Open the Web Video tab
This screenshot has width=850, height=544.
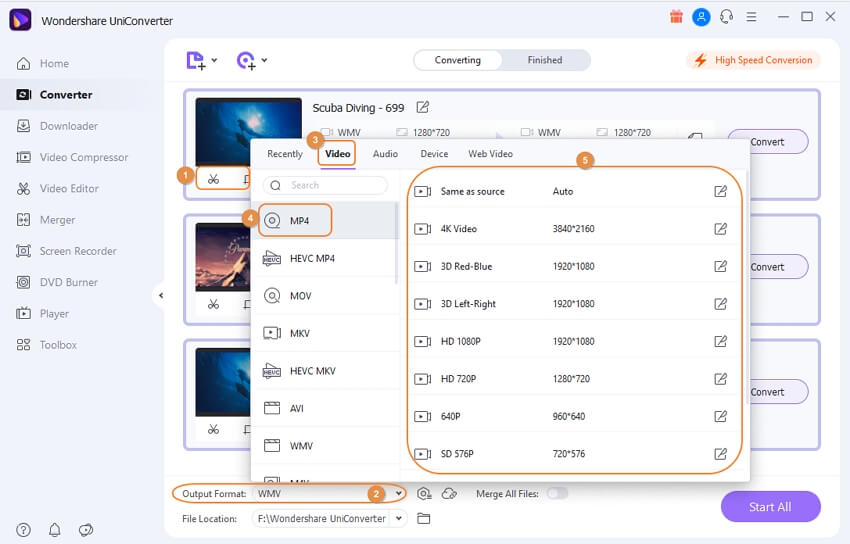pyautogui.click(x=490, y=154)
